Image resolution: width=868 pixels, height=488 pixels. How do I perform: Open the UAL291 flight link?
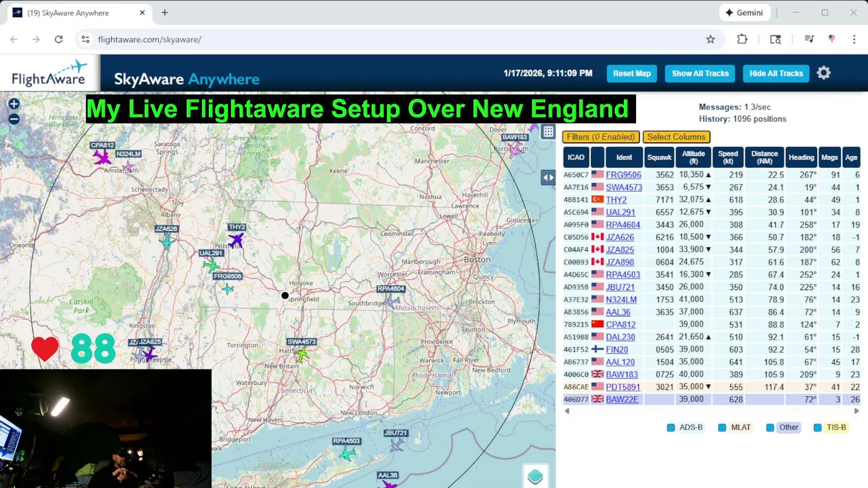tap(620, 212)
